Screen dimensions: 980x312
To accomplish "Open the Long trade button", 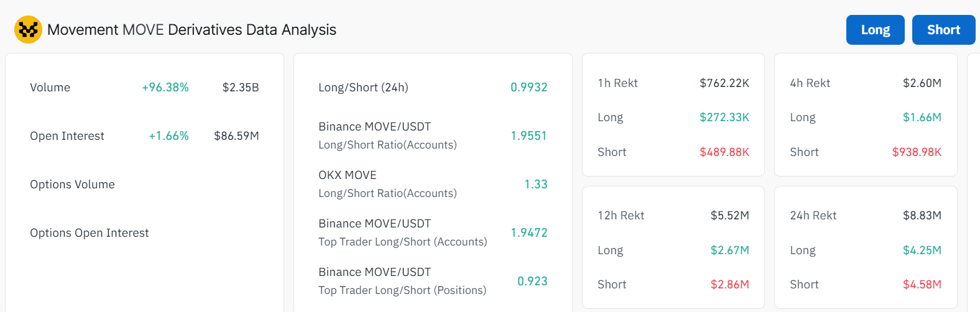I will (x=876, y=30).
